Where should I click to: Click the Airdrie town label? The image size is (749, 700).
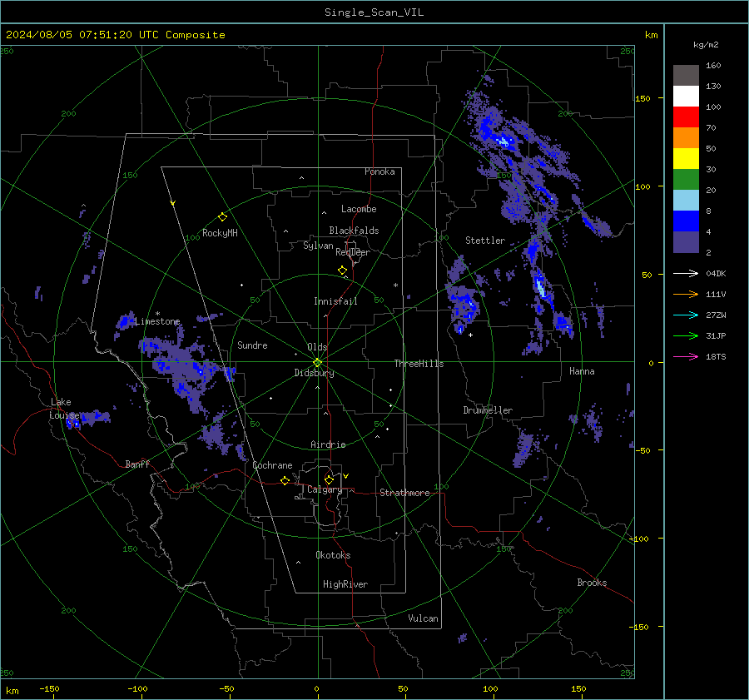point(328,444)
